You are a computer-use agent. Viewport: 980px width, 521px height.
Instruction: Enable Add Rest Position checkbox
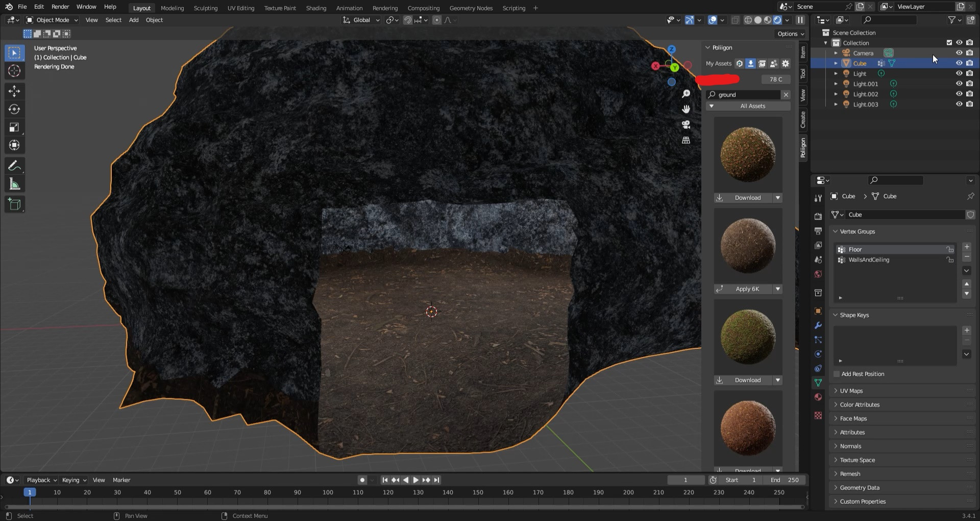tap(837, 374)
